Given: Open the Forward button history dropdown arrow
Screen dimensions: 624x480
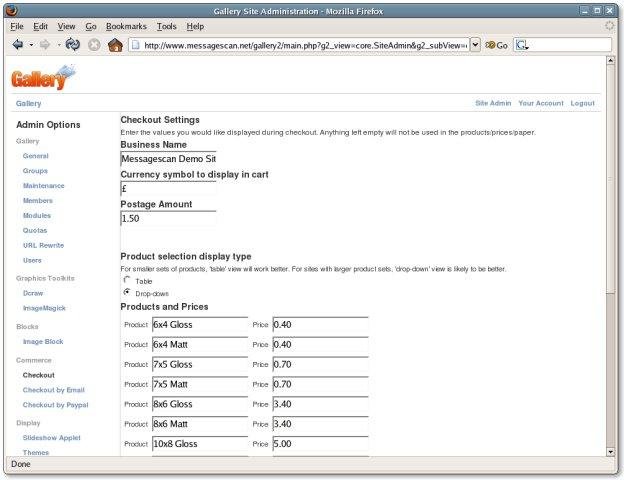Looking at the screenshot, I should coord(58,45).
